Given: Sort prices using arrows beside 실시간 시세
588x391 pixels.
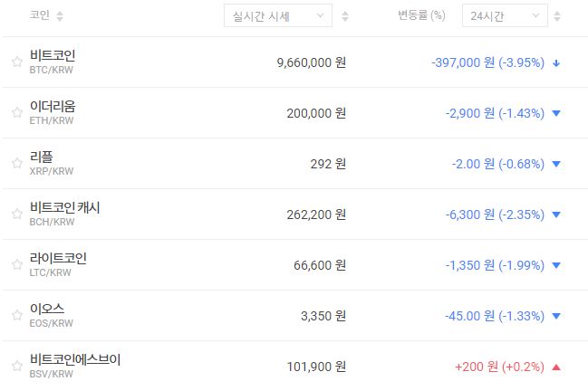Looking at the screenshot, I should click(345, 16).
